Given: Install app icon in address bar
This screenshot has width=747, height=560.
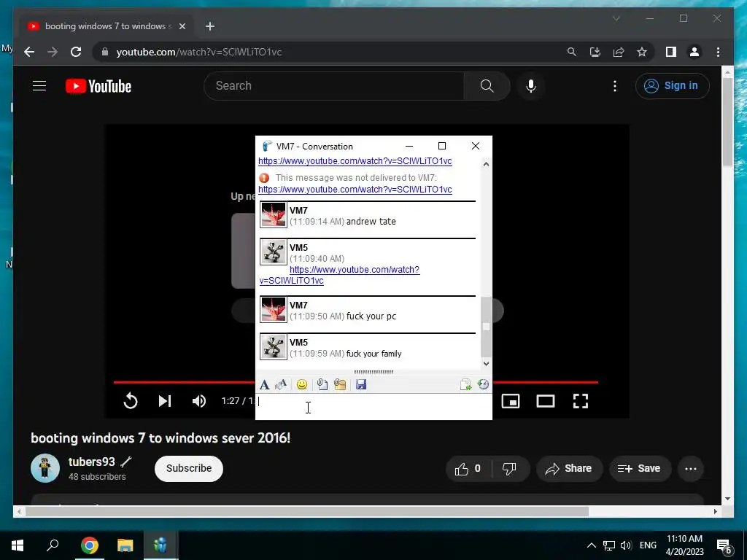Looking at the screenshot, I should click(595, 52).
